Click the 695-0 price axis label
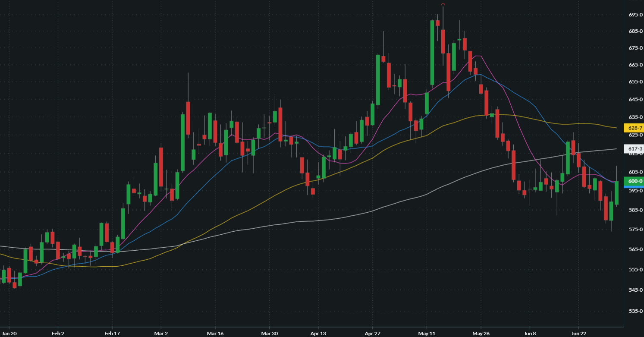Screen dimensions: 644x337 pyautogui.click(x=636, y=15)
